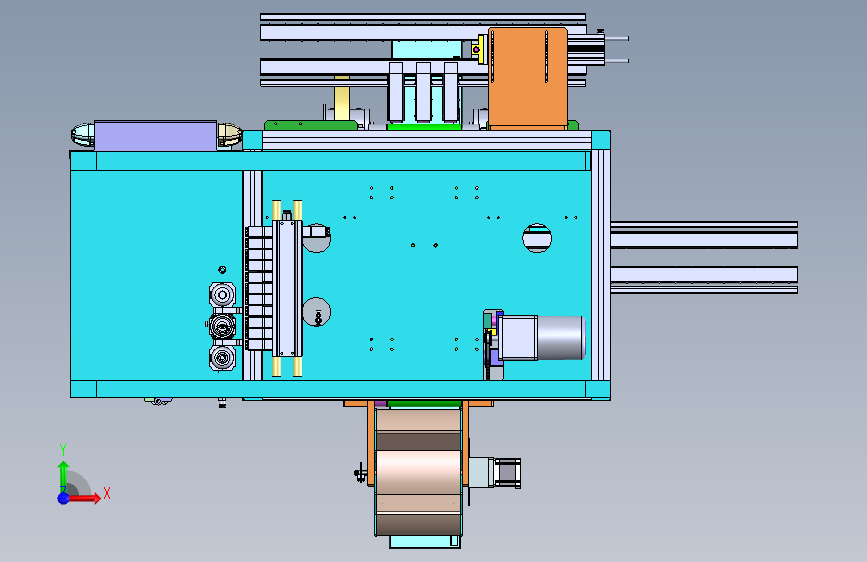Screen dimensions: 867x562
Task: Select the orange housing box at top right
Action: (528, 78)
